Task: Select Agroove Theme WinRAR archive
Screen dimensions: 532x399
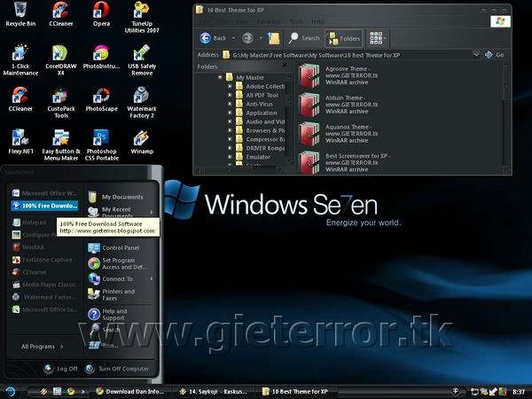Action: click(x=339, y=75)
